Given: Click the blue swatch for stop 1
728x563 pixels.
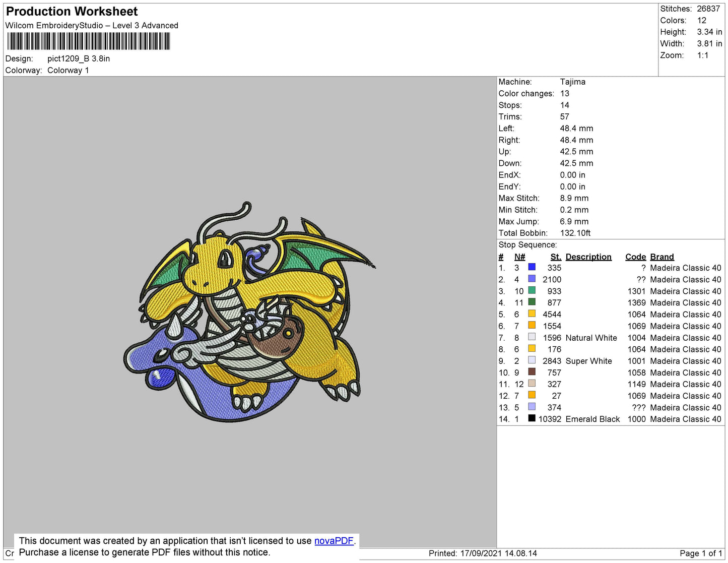Looking at the screenshot, I should pos(532,267).
